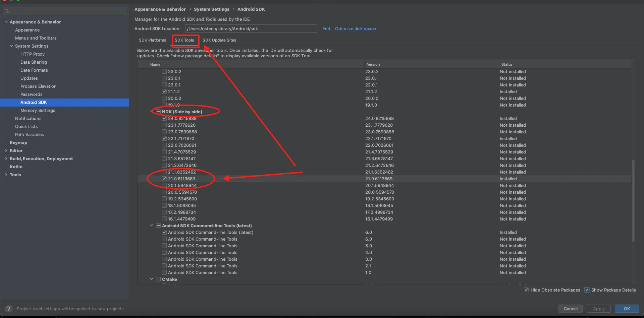The width and height of the screenshot is (644, 318).
Task: Open Keymap settings
Action: pyautogui.click(x=18, y=142)
